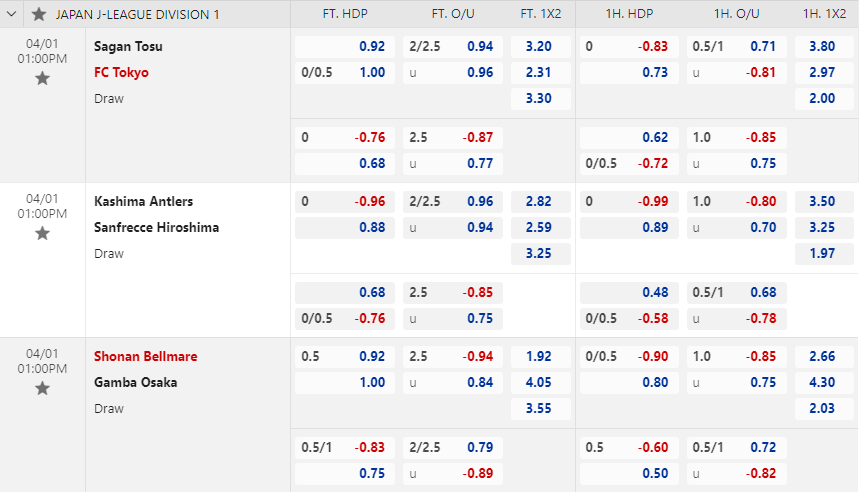
Task: Select Gamba Osaka FT 1X2 odds 4.05
Action: pos(540,382)
